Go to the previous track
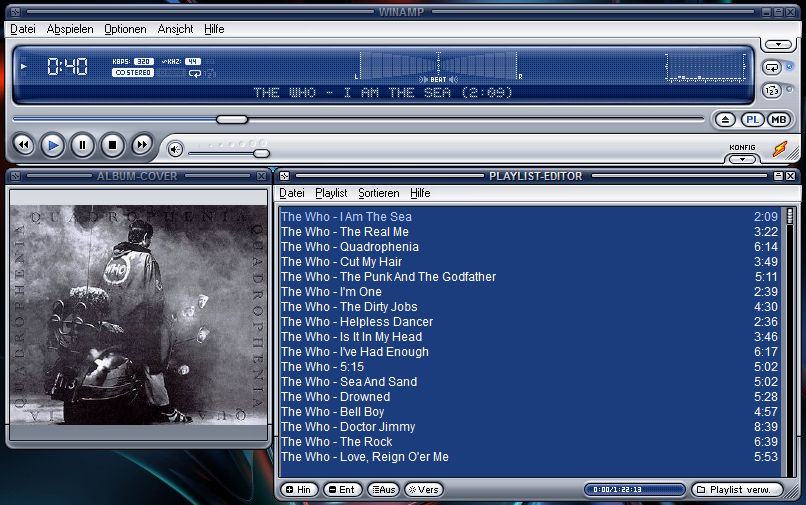 pos(23,145)
